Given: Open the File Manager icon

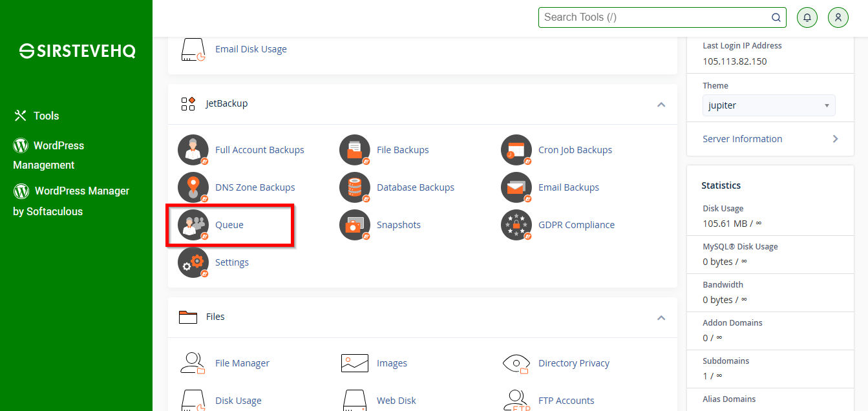Looking at the screenshot, I should click(193, 363).
